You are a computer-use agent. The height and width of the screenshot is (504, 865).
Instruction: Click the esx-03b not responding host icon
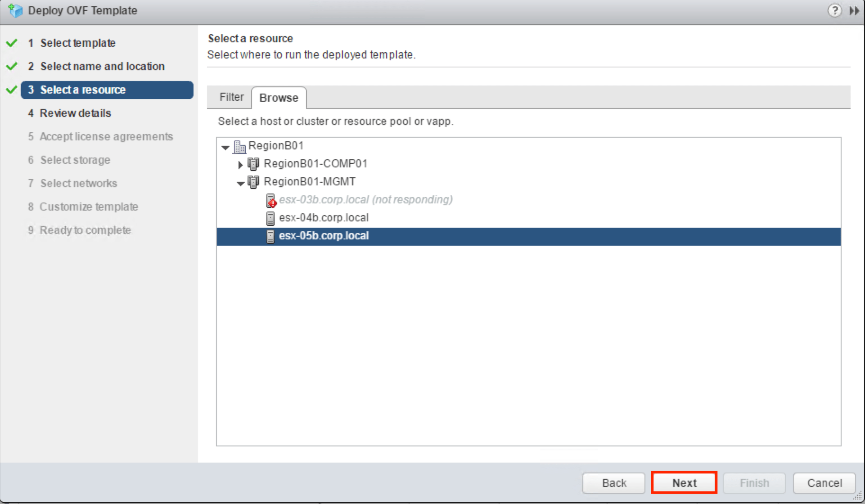(x=270, y=200)
